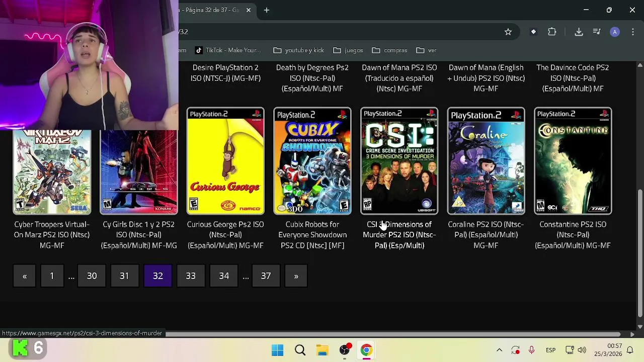
Task: Open The Davince Code PS2 ISO link
Action: 573,78
